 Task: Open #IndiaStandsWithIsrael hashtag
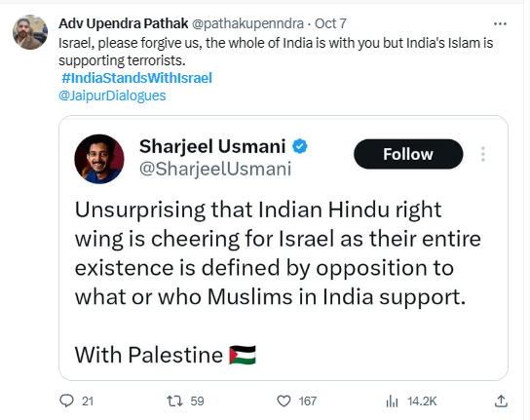[x=137, y=78]
